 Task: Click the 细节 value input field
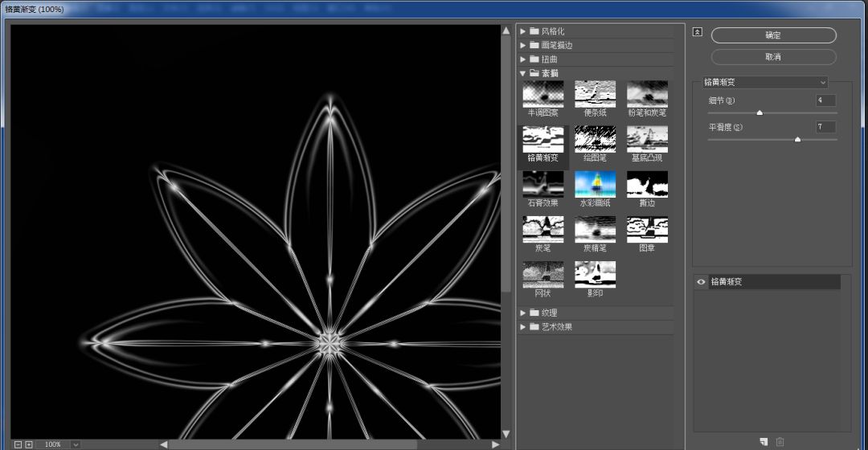coord(825,100)
